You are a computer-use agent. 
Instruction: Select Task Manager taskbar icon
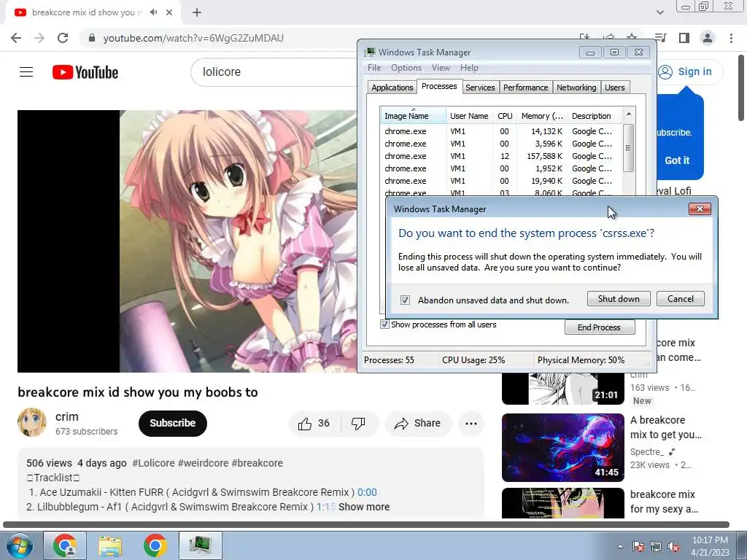200,545
